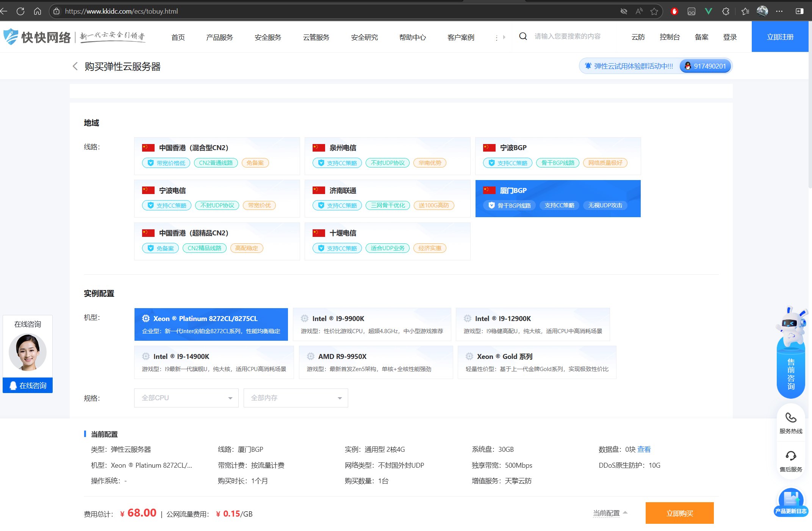Choose the Intel I9-14900K machine type
This screenshot has height=531, width=812.
click(214, 362)
